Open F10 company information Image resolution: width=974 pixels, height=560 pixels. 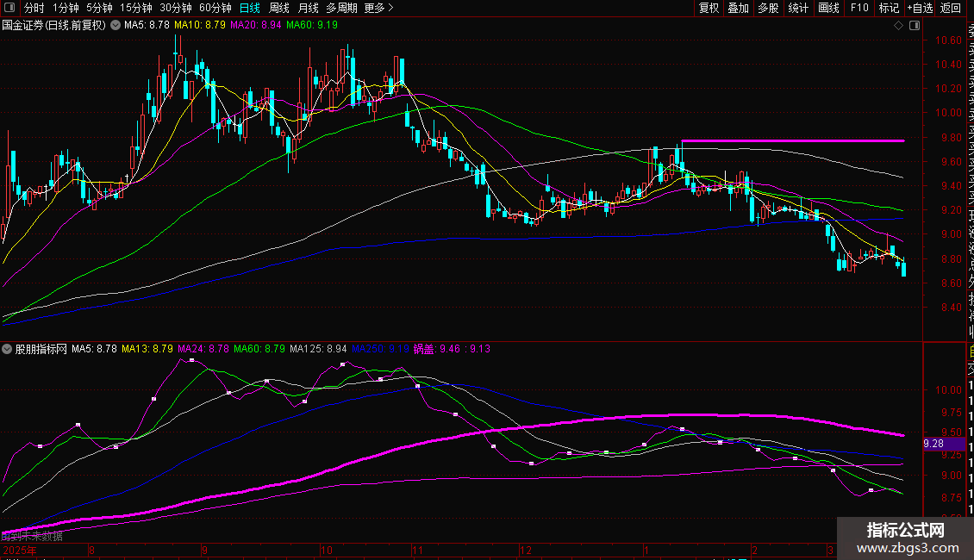tap(859, 8)
